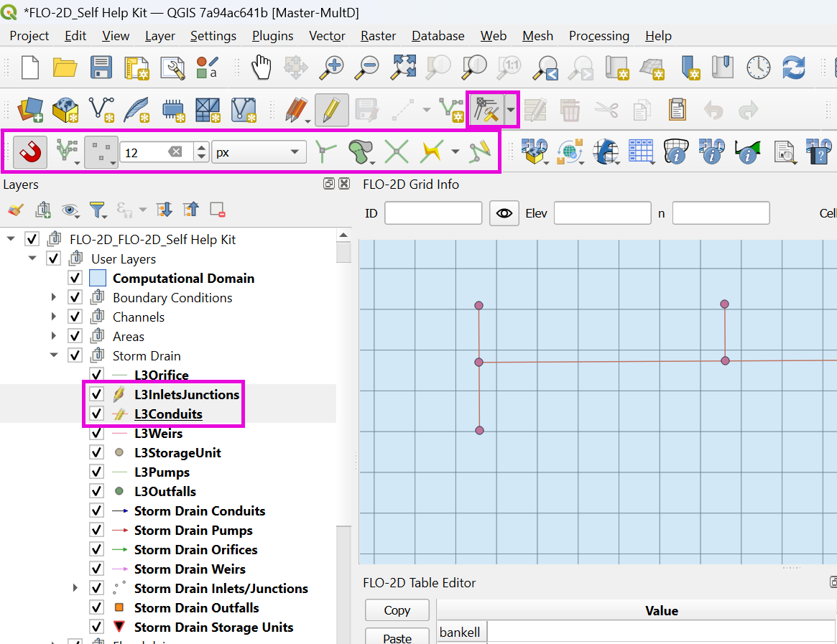Click the Paste button in Table Editor
837x644 pixels.
[397, 638]
